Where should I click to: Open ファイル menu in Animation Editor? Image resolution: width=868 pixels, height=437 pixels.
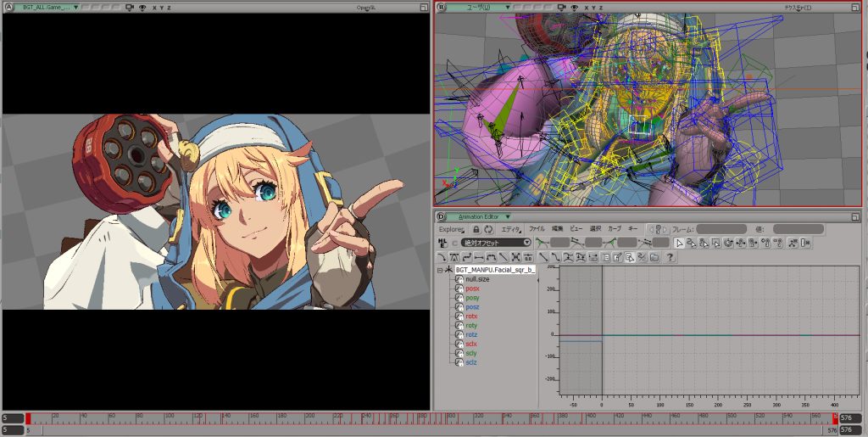(537, 229)
